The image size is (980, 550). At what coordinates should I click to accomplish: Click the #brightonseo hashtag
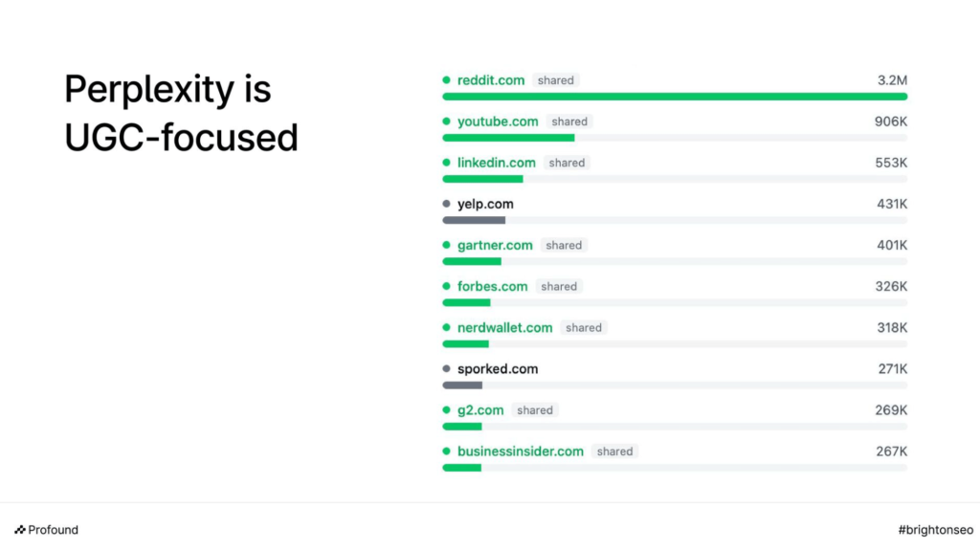click(936, 530)
